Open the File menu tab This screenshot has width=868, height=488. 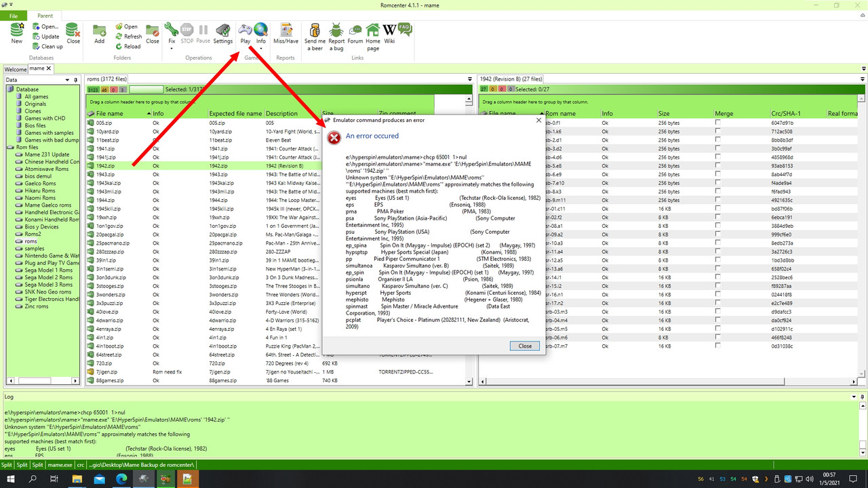click(x=14, y=16)
